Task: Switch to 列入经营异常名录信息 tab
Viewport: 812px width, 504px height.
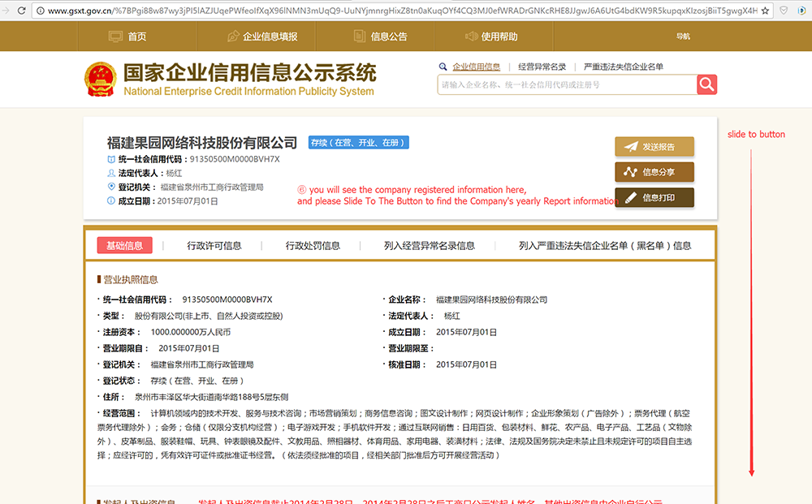Action: [430, 246]
